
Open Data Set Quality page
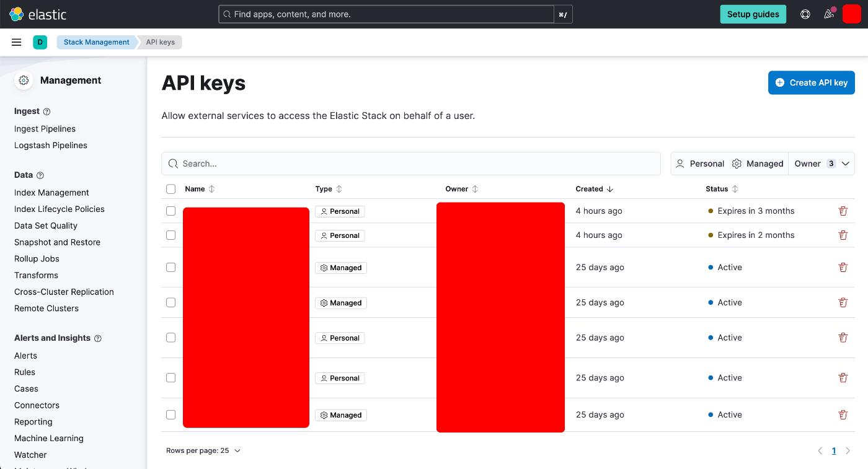click(x=46, y=226)
